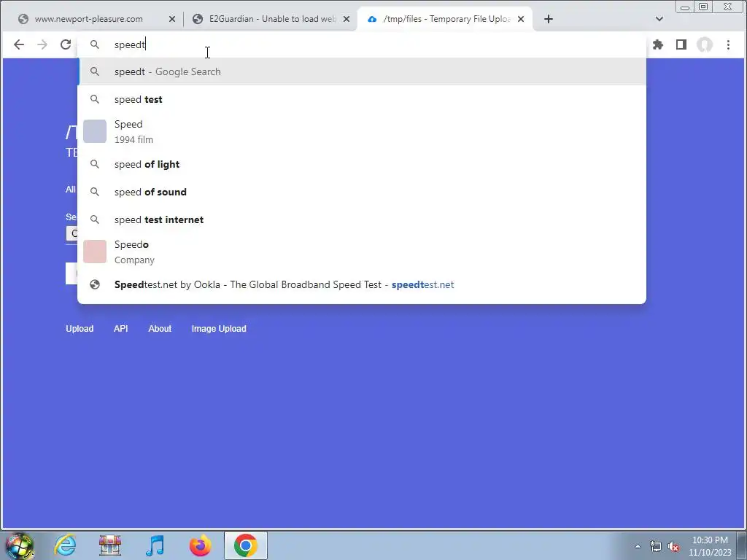This screenshot has width=747, height=560.
Task: Expand the tab search dropdown arrow
Action: 659,19
